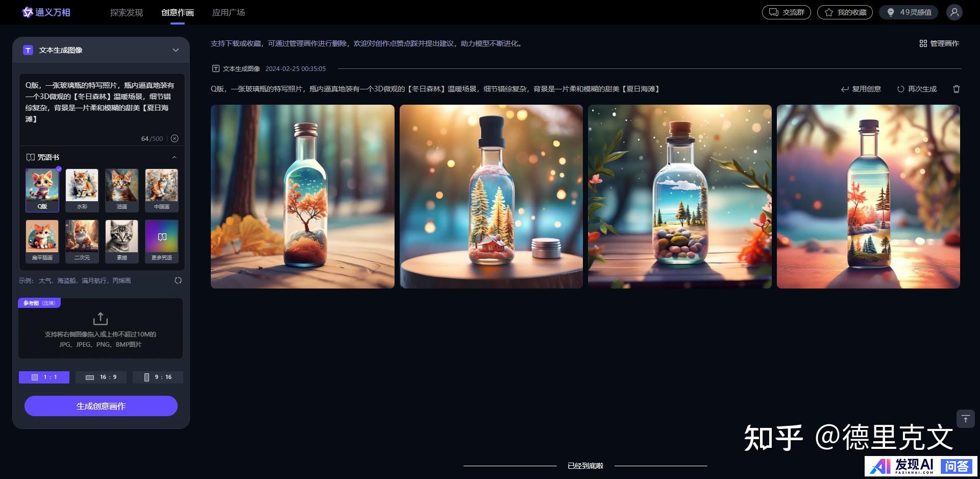
Task: Collapse the 咒语书 style section
Action: coord(174,157)
